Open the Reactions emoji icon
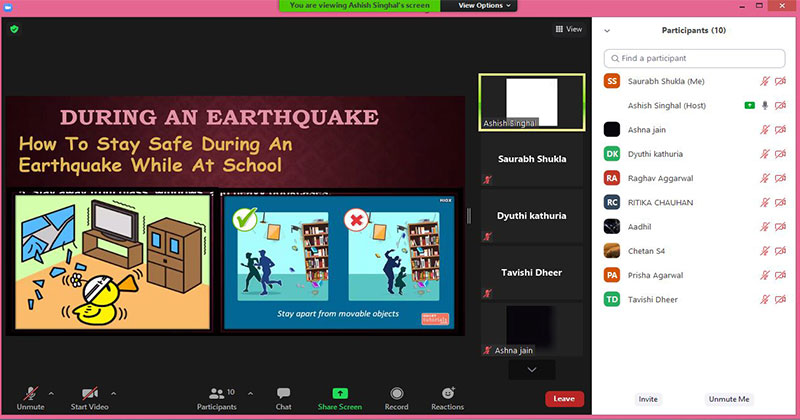Viewport: 800px width, 420px height. 447,393
